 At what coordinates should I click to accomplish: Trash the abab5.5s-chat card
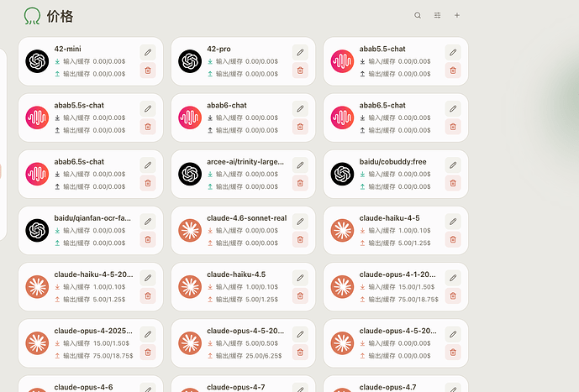(x=148, y=127)
